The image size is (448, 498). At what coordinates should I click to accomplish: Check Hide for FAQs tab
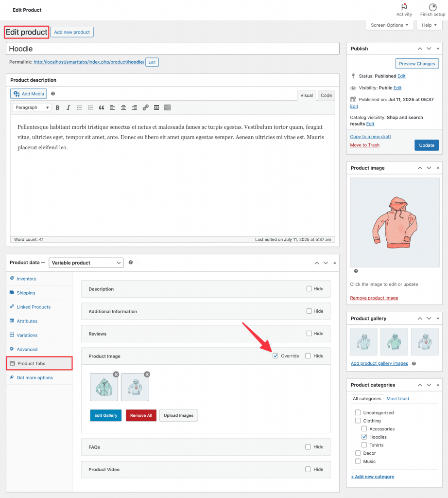coord(308,447)
